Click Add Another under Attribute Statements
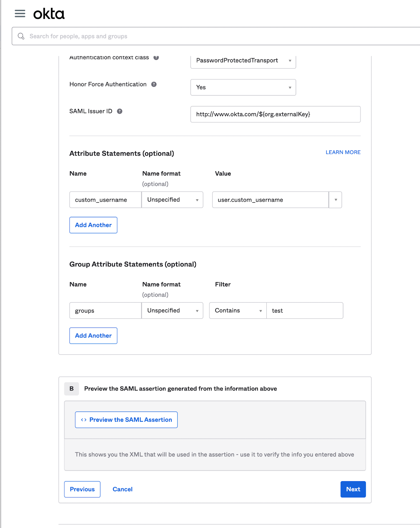Screen dimensions: 420x528 pos(93,225)
